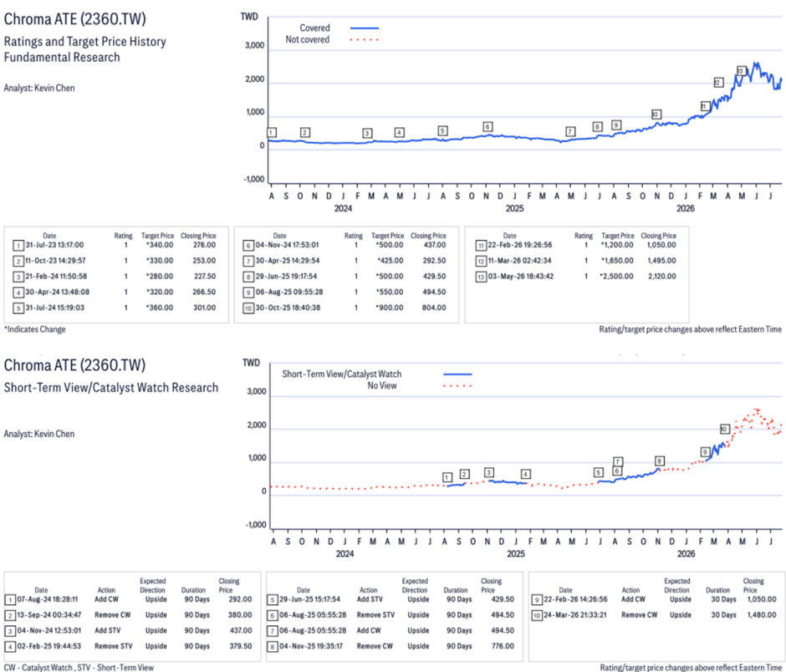Click the date 30-Oct-25 18:40:38
The height and width of the screenshot is (672, 786).
(x=288, y=308)
